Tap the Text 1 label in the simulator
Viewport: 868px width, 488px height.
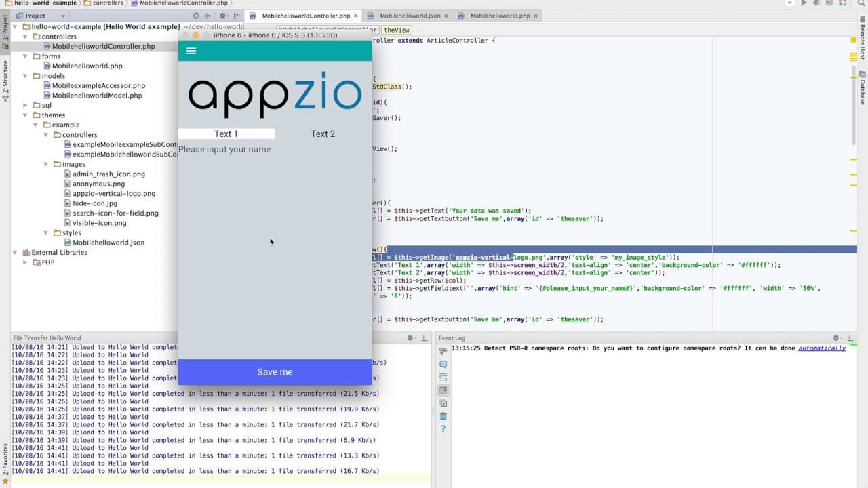[x=226, y=134]
